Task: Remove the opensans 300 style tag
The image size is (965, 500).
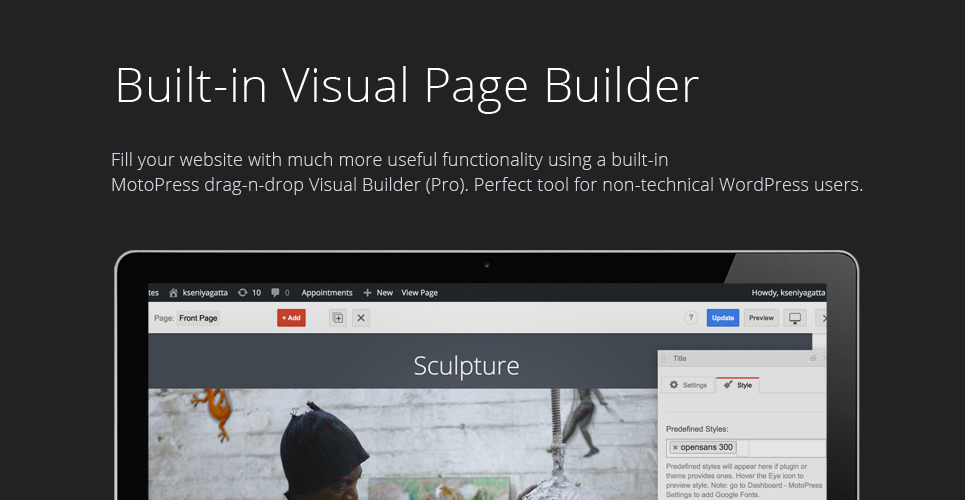Action: click(x=675, y=447)
